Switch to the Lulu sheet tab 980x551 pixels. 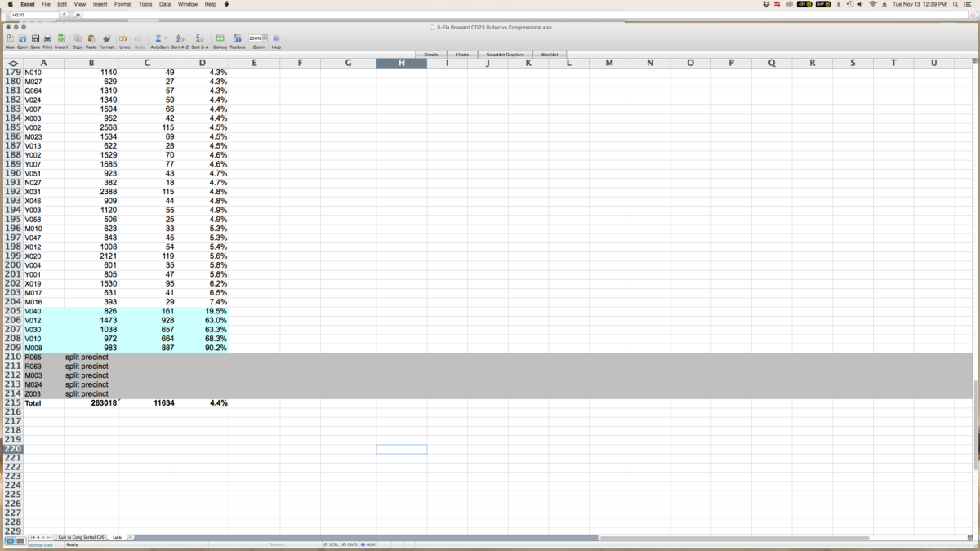pos(117,537)
